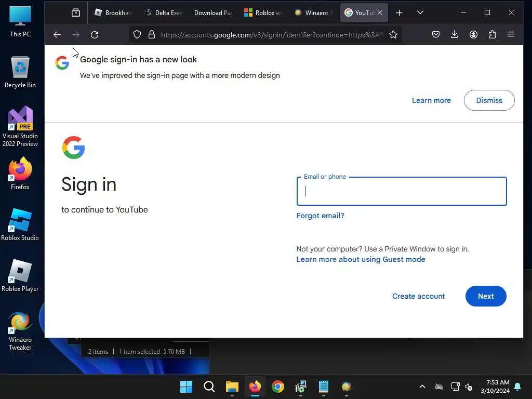Launch Google Chrome from the taskbar
The height and width of the screenshot is (399, 532).
(278, 387)
